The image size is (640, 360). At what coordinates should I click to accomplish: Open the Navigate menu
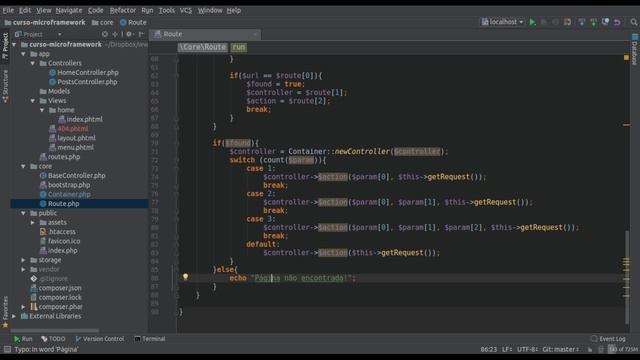tap(69, 10)
